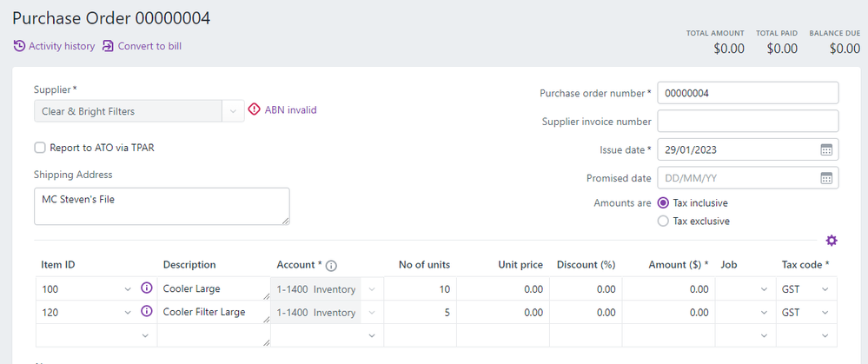
Task: Click info icon beside item 100
Action: tap(147, 288)
